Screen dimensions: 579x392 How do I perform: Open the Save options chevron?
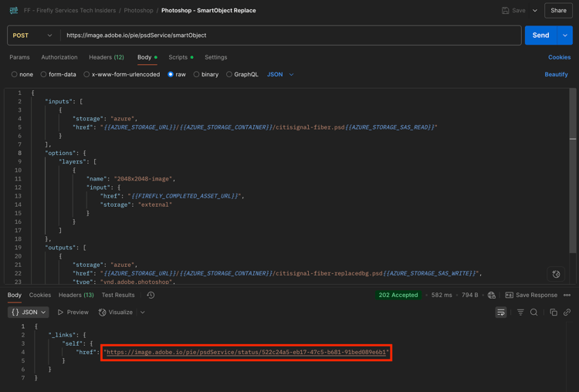click(x=535, y=10)
